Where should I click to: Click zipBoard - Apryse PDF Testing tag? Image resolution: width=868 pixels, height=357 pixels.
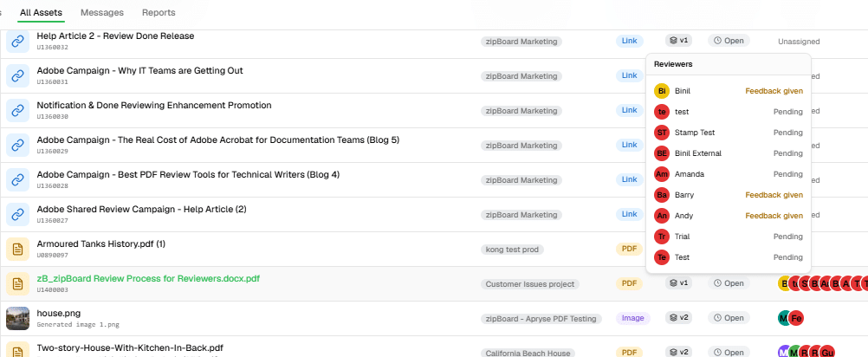point(541,319)
